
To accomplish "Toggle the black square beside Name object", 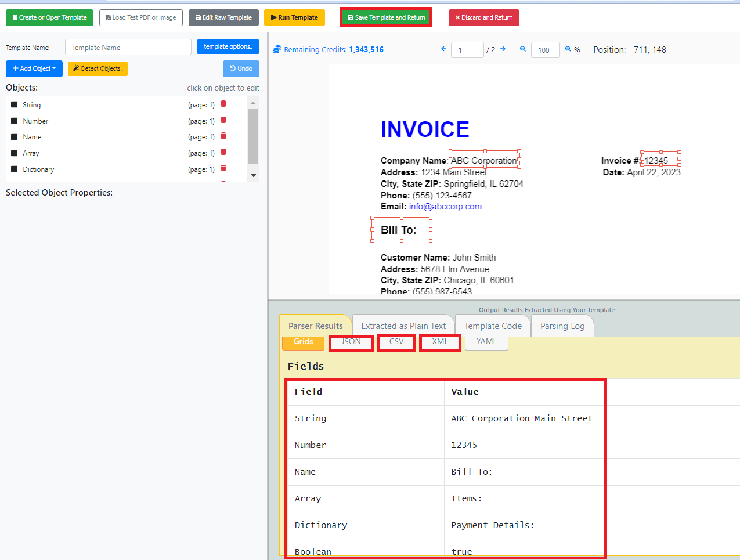I will coord(15,137).
